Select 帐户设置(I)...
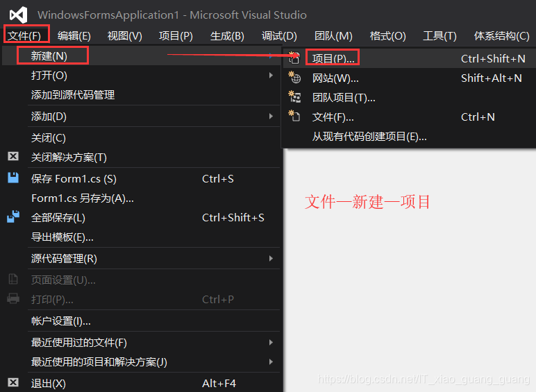The image size is (536, 392). (142, 321)
